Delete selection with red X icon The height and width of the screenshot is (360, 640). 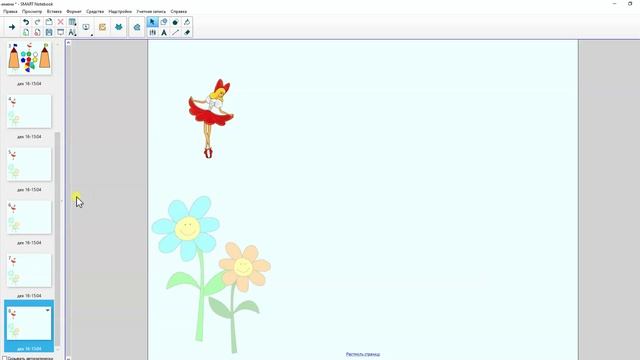60,22
